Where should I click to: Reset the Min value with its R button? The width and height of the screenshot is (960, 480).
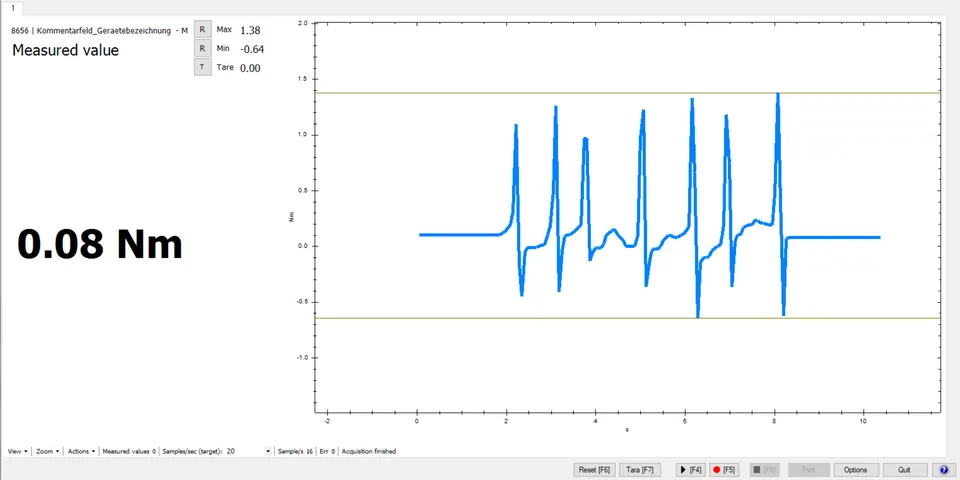click(202, 48)
